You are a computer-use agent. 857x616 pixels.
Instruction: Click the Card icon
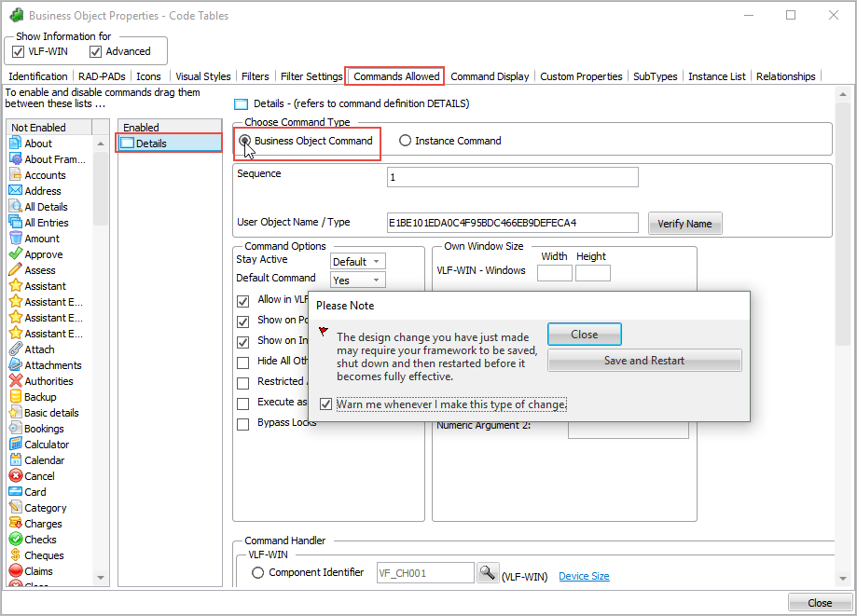click(x=15, y=491)
